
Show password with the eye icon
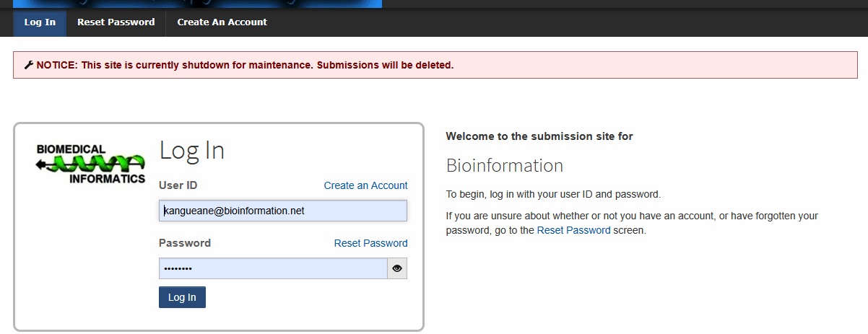tap(397, 268)
